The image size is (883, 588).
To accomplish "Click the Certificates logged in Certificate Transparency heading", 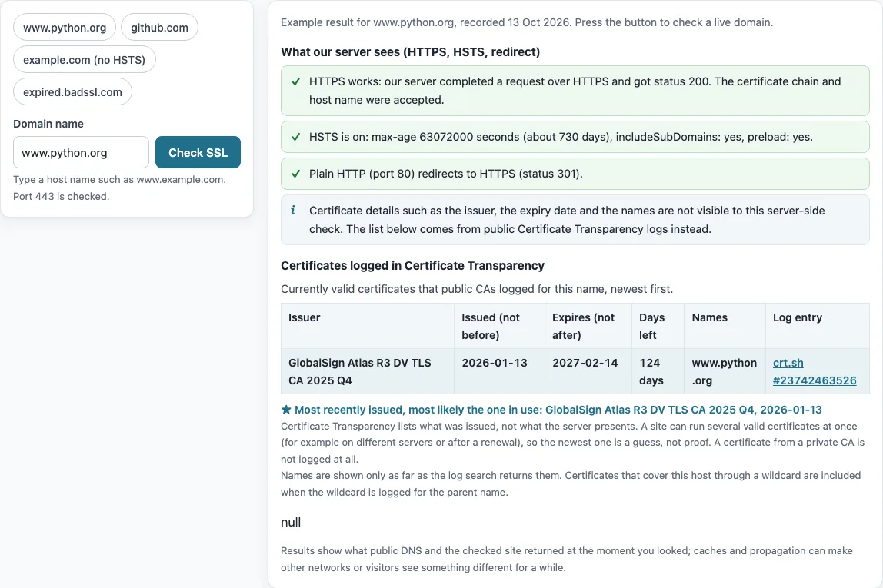I will tap(412, 266).
